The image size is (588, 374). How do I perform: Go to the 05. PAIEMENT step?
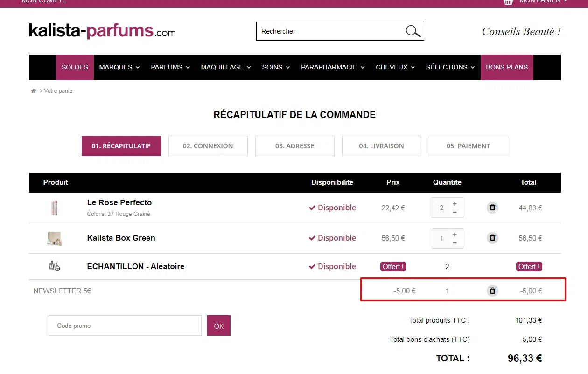pos(469,146)
